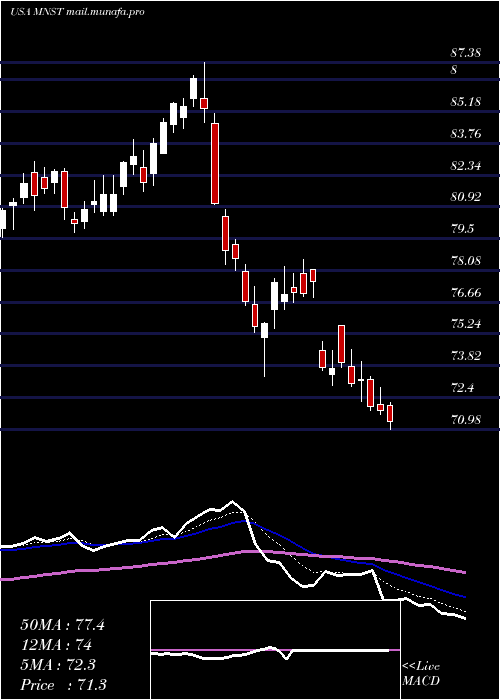Viewport: 500px width, 700px height.
Task: Click the 70.98 price axis label
Action: point(466,419)
